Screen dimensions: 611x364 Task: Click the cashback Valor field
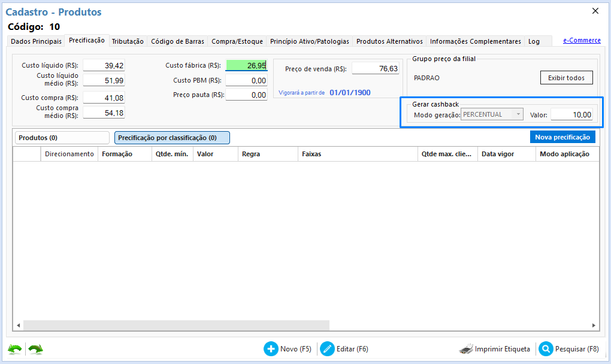click(571, 115)
